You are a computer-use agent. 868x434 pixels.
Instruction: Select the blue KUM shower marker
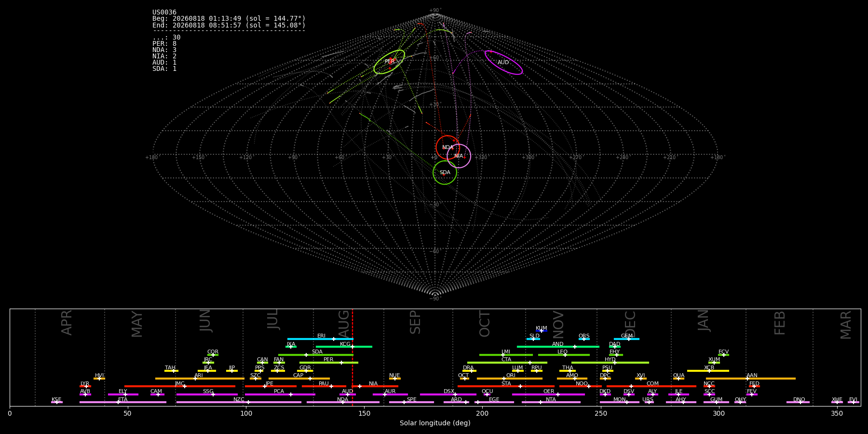coord(542,331)
